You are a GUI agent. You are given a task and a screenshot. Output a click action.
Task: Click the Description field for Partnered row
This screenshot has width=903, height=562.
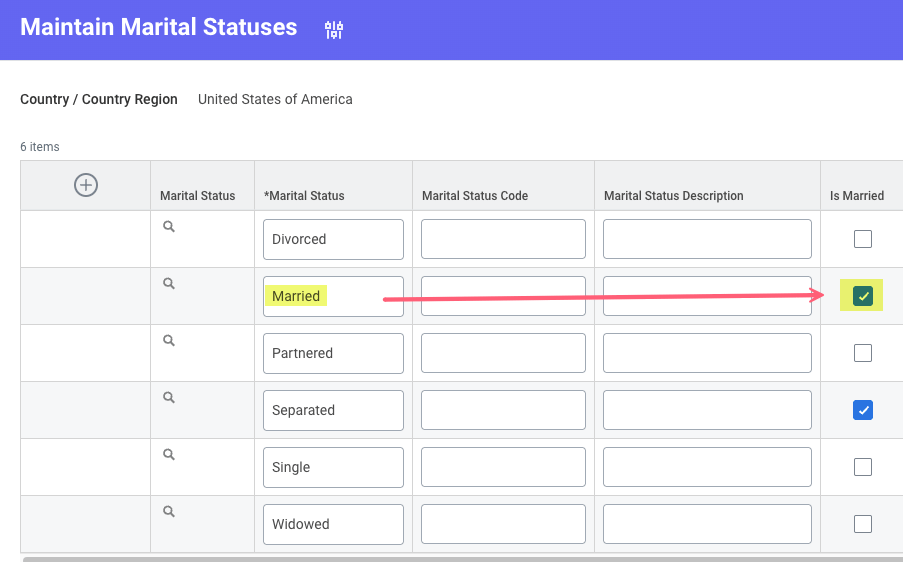[x=707, y=353]
